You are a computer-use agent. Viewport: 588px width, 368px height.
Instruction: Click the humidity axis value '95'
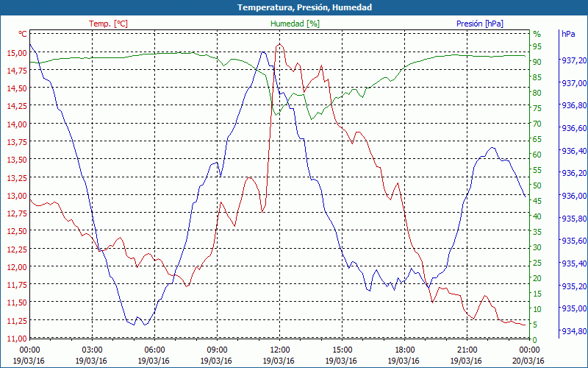point(537,46)
